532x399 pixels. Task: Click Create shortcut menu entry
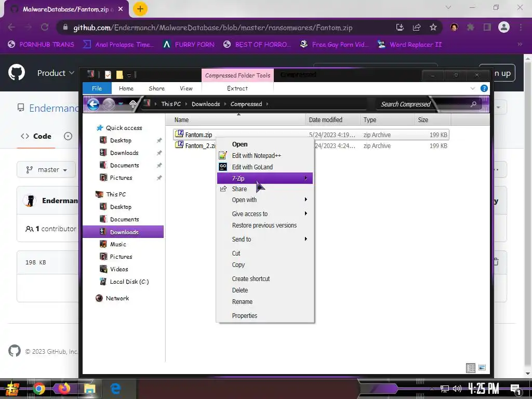coord(264,278)
